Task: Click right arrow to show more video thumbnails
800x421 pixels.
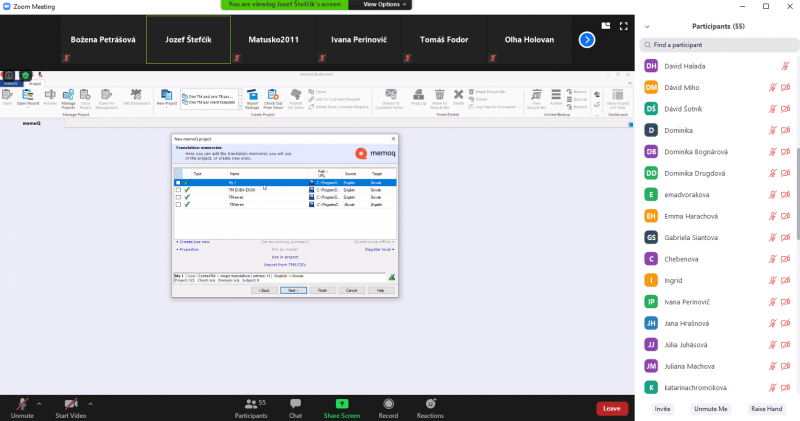Action: (587, 40)
